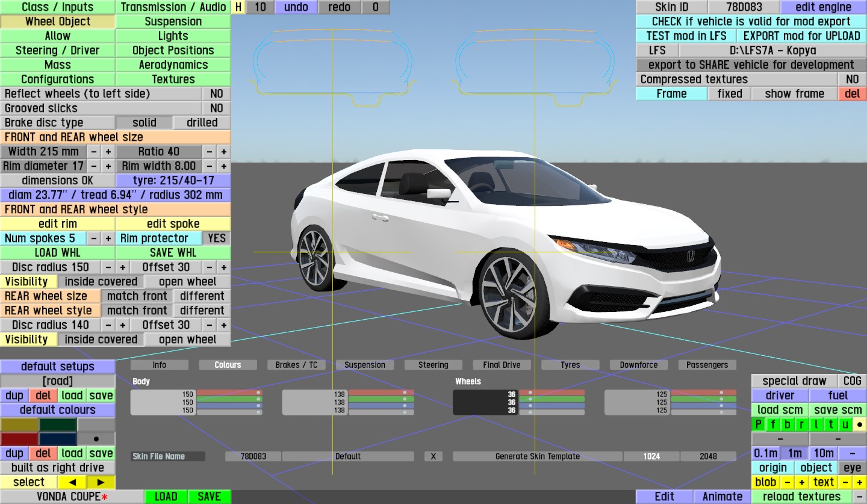
Task: Switch to the Passengers tab
Action: [707, 365]
